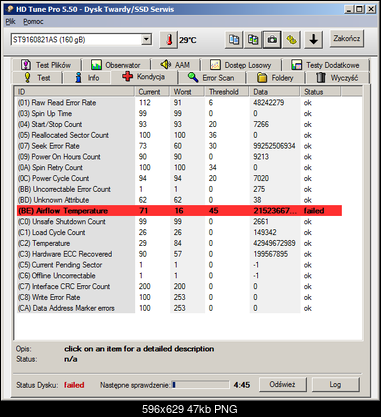Select the Unknown Attribute row
The height and width of the screenshot is (417, 381).
(x=179, y=200)
